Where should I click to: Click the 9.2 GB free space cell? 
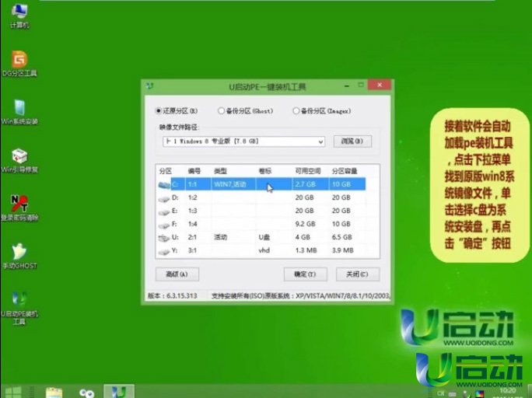tap(306, 224)
